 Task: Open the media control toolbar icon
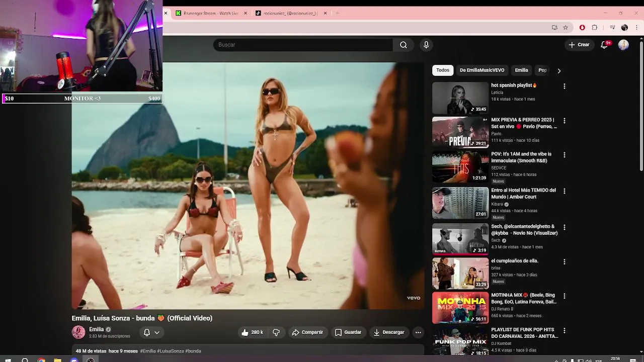(612, 28)
